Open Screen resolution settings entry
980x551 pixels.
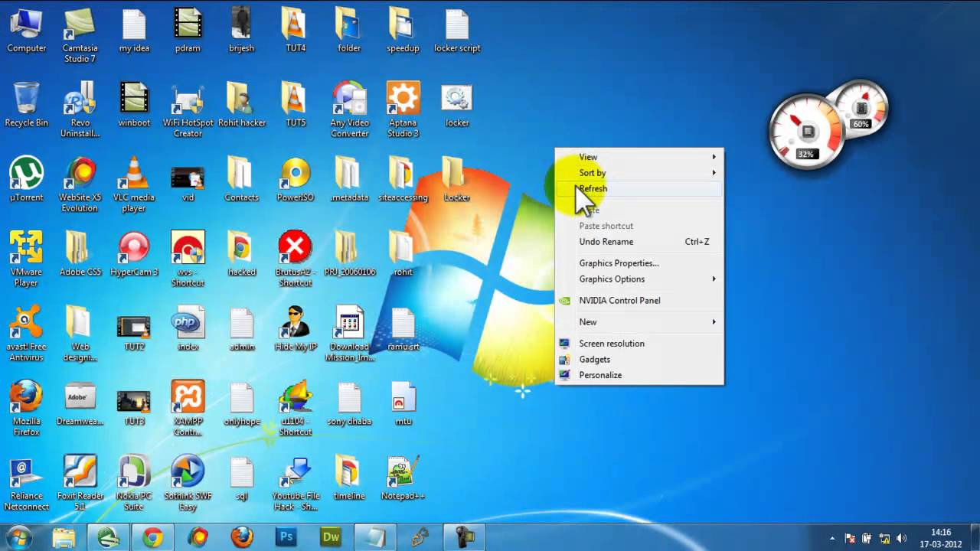tap(639, 344)
